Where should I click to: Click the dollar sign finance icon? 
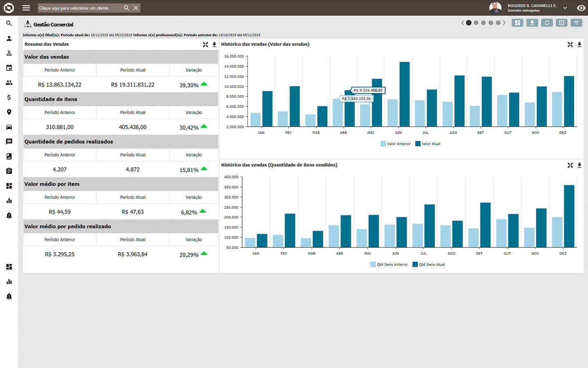(9, 97)
